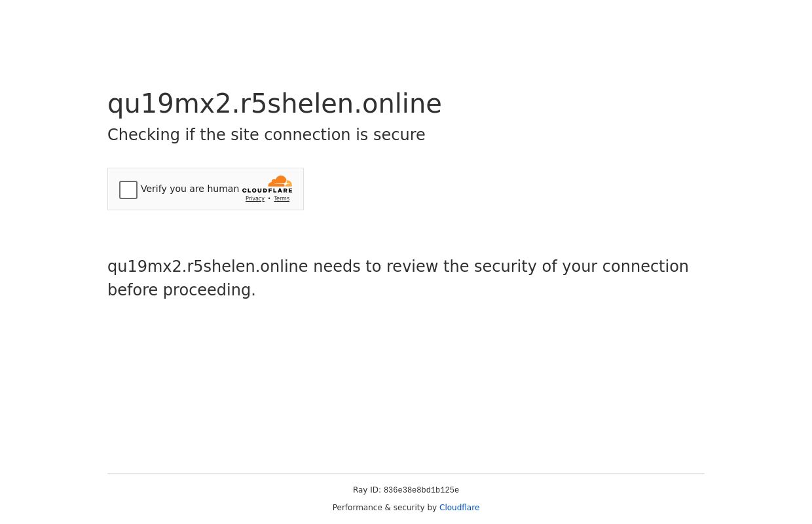This screenshot has height=524, width=812.
Task: Follow the Cloudflare link in the footer
Action: click(x=459, y=508)
